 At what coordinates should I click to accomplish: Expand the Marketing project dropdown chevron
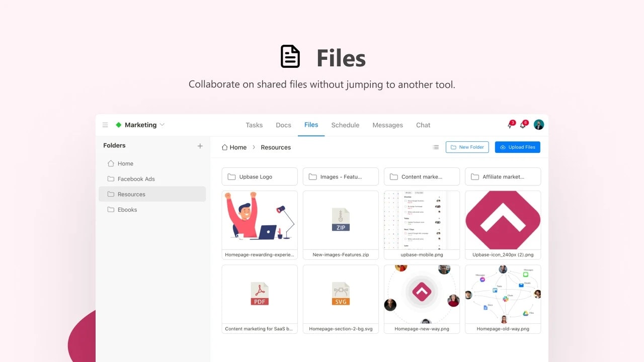point(162,125)
